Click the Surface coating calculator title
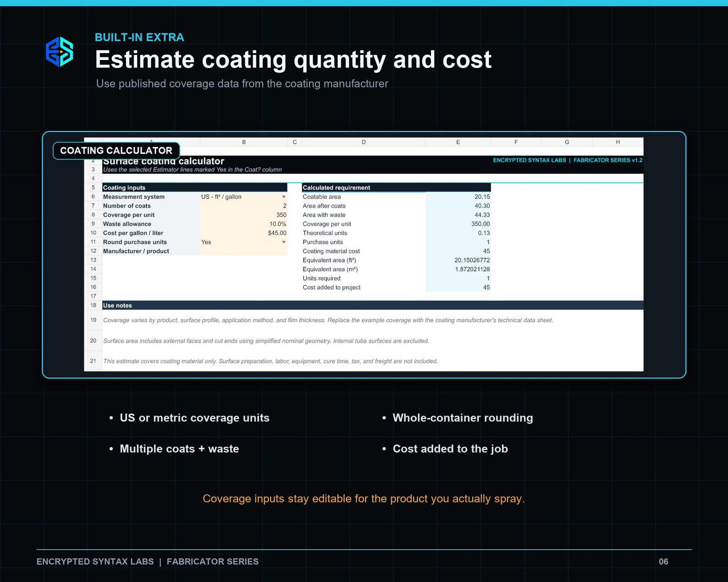Screen dimensions: 728x582 [163, 161]
